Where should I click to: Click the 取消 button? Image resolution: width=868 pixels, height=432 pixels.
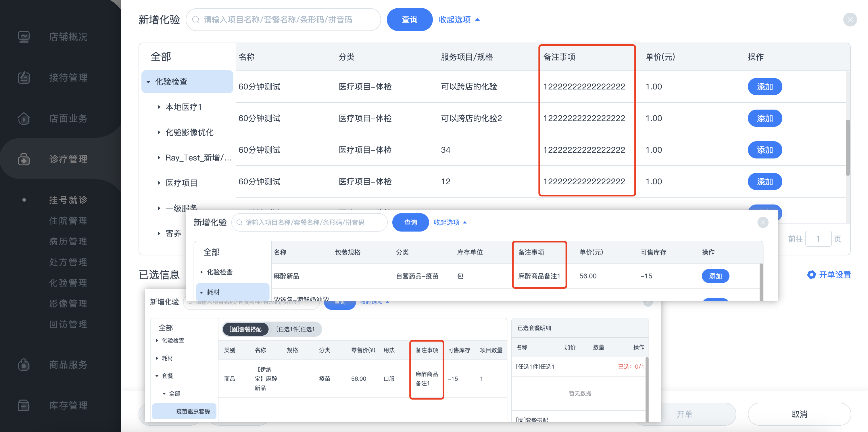799,414
